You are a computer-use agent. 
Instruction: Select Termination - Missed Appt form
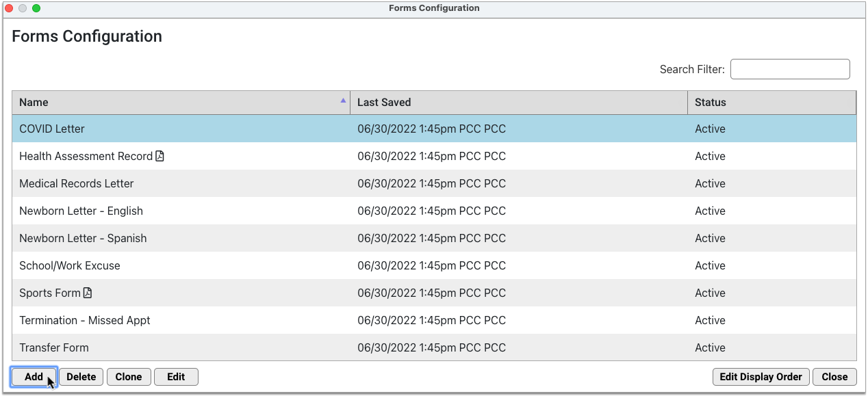click(x=434, y=320)
